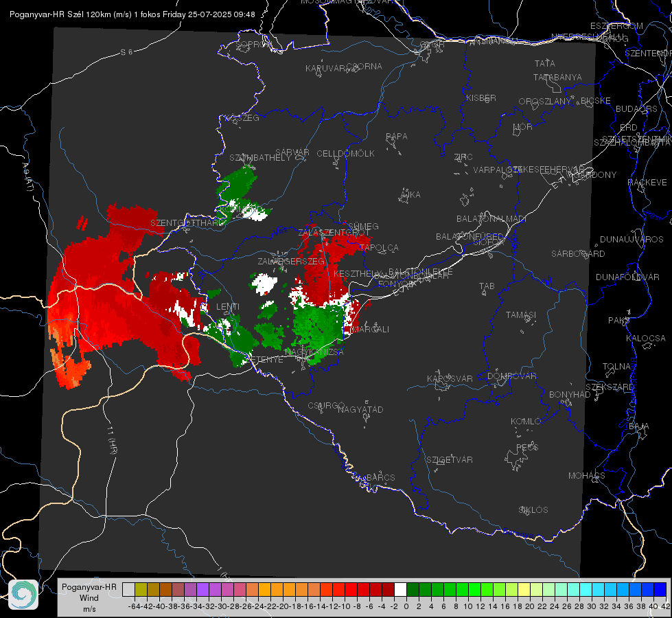Click the swirl logo icon at bottom-left
This screenshot has width=672, height=618.
[x=23, y=595]
